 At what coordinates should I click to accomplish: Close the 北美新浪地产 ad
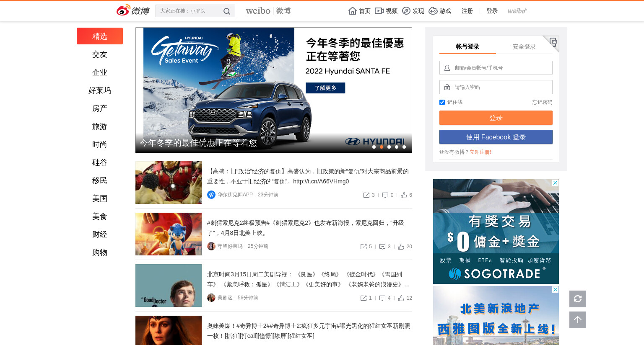point(555,290)
